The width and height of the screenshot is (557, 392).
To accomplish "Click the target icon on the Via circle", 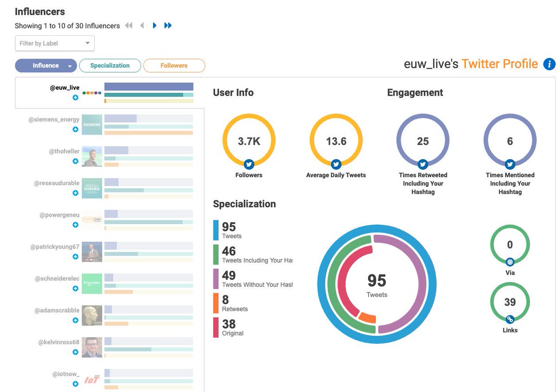I will (x=510, y=261).
